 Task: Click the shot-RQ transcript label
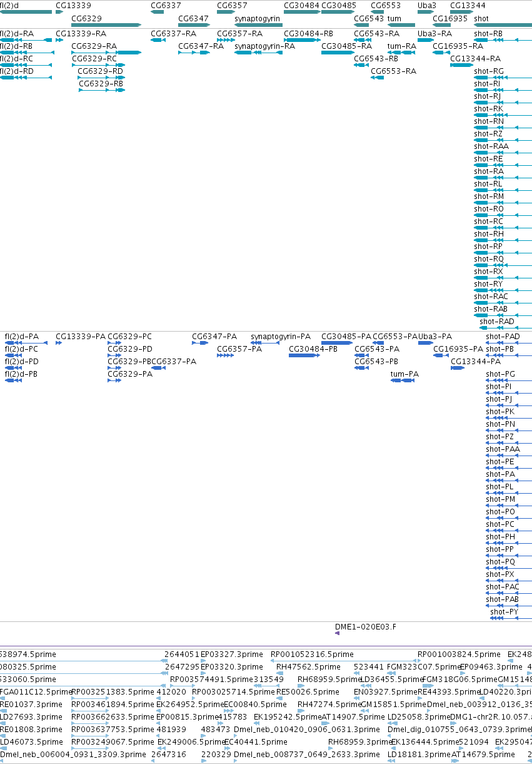point(489,258)
